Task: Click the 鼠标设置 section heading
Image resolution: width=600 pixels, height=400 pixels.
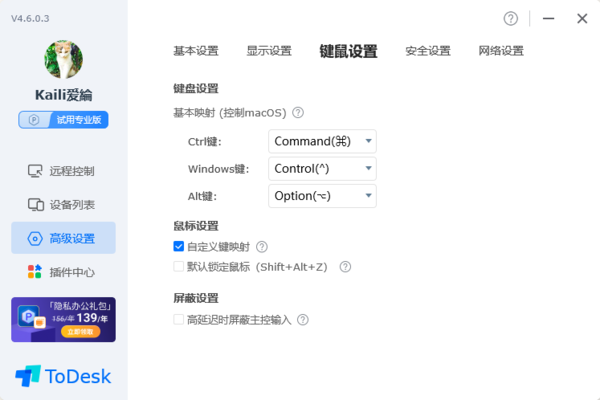Action: point(196,226)
